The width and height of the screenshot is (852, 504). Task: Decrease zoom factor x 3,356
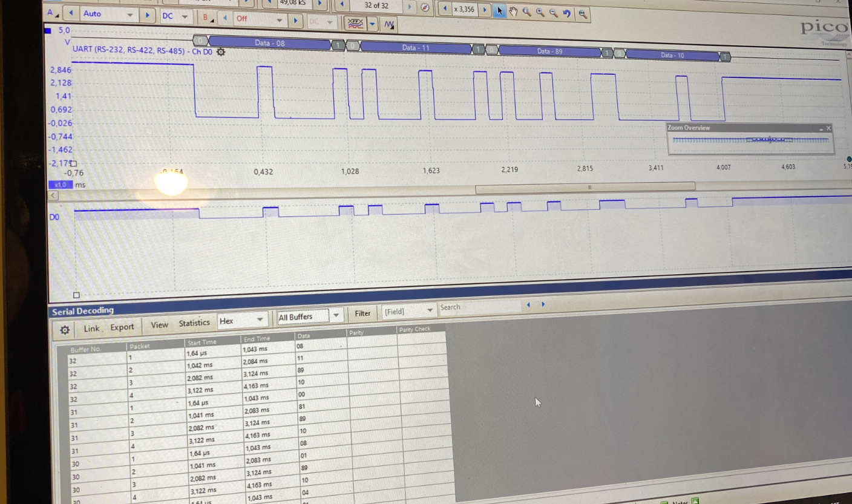coord(445,9)
